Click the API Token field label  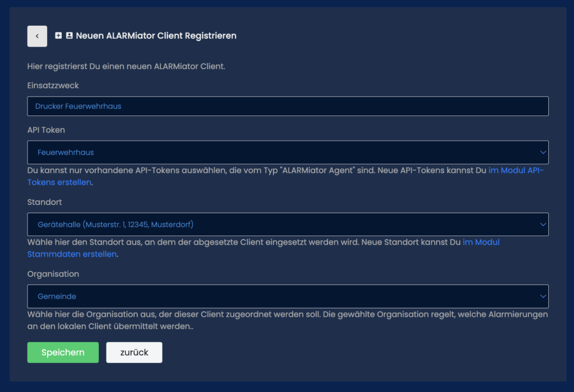46,130
